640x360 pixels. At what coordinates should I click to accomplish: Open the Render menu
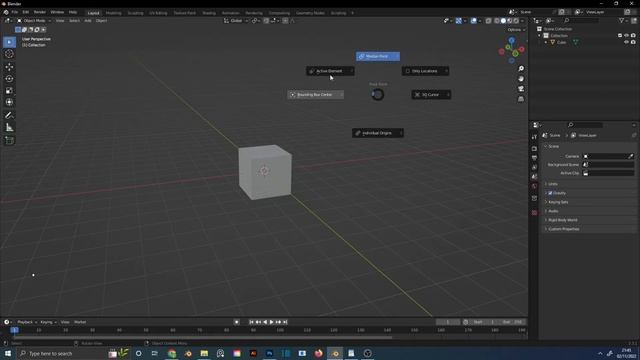point(40,12)
